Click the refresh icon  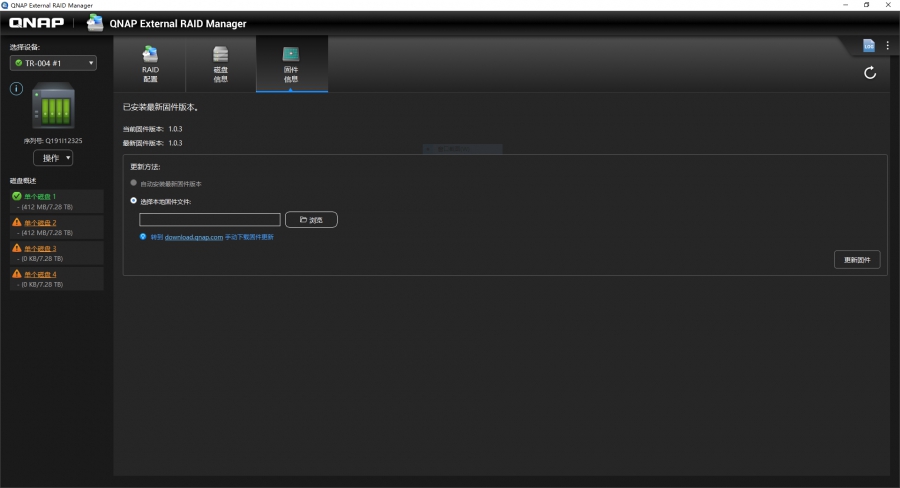tap(870, 72)
